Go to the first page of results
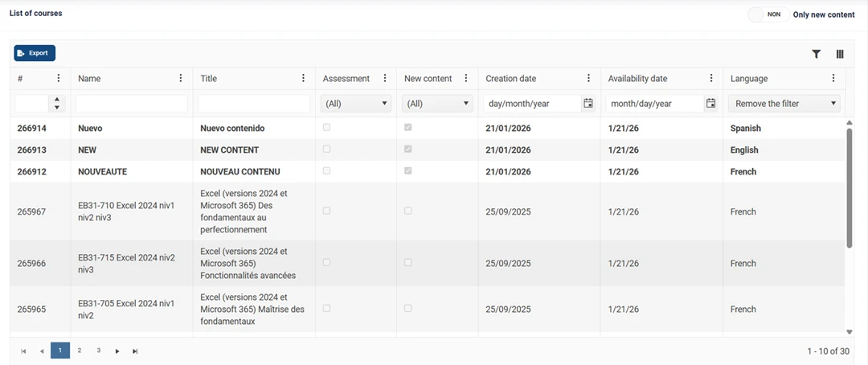 point(24,351)
